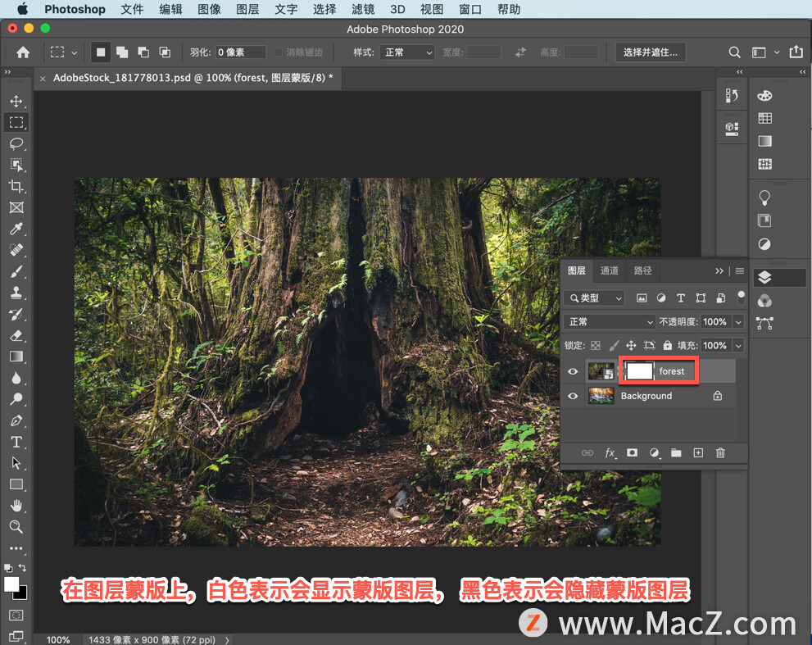Toggle the lock transparent pixels option
The width and height of the screenshot is (812, 645).
[596, 346]
